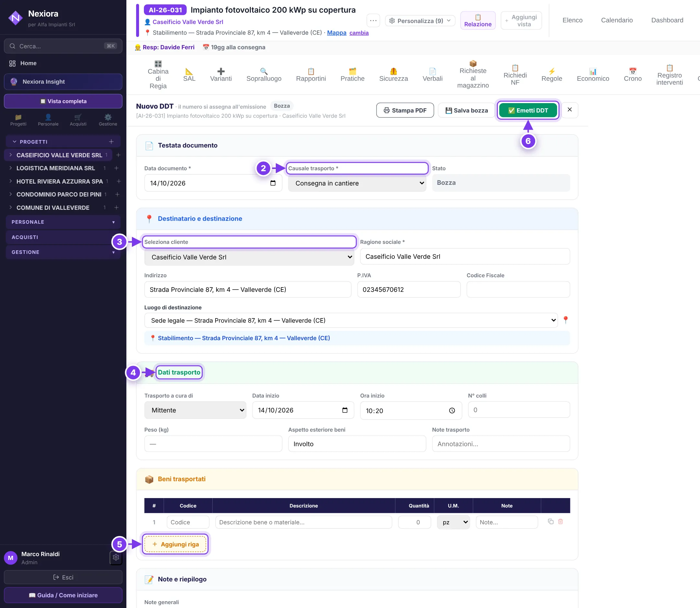Close the Nuovo DDT form with X
The image size is (700, 608).
coord(570,110)
